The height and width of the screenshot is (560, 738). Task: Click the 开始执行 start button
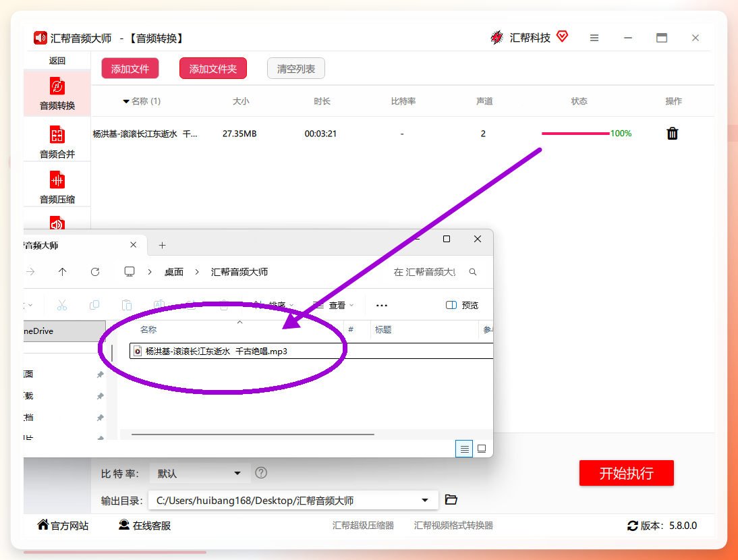coord(627,473)
